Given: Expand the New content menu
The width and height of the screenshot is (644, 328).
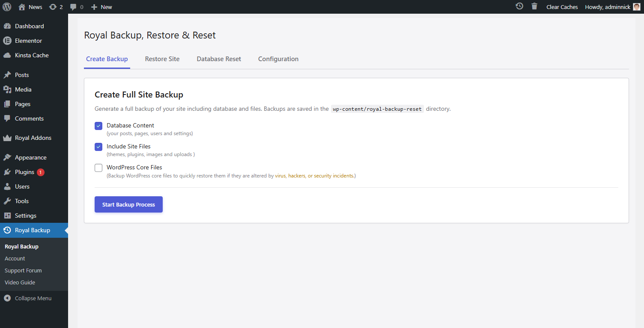Looking at the screenshot, I should 102,7.
